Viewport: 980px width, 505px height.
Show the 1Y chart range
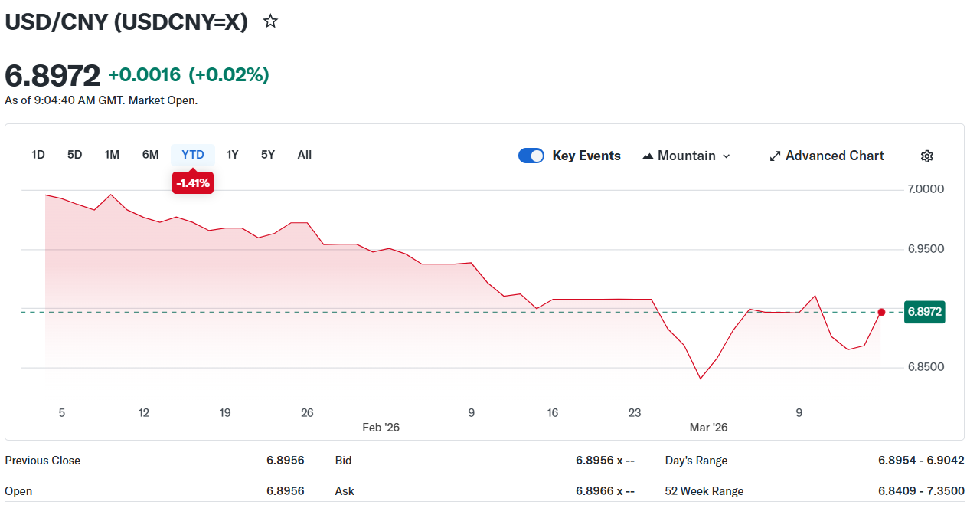coord(233,155)
